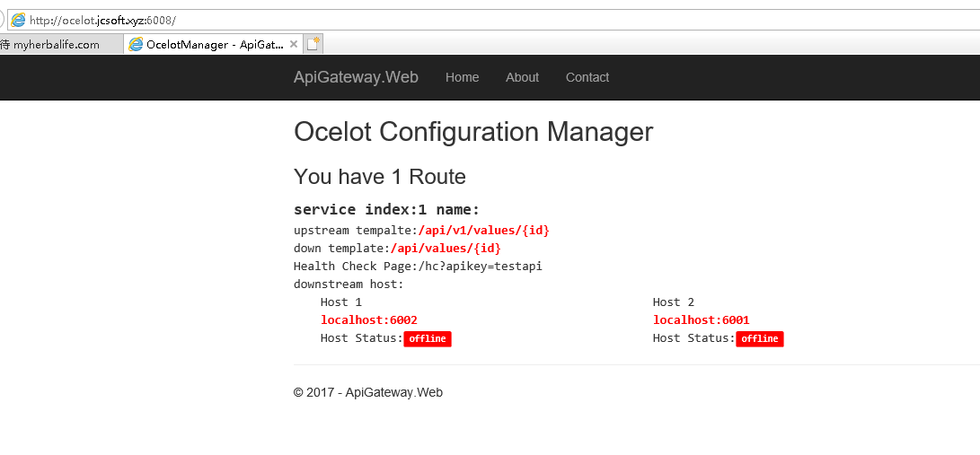980x455 pixels.
Task: Open the Contact page link
Action: point(587,77)
